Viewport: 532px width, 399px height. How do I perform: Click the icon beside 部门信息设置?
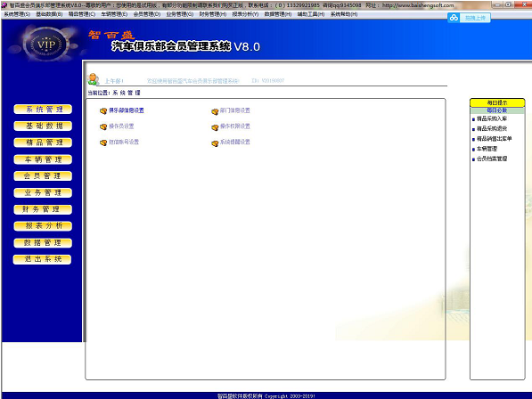tap(215, 111)
